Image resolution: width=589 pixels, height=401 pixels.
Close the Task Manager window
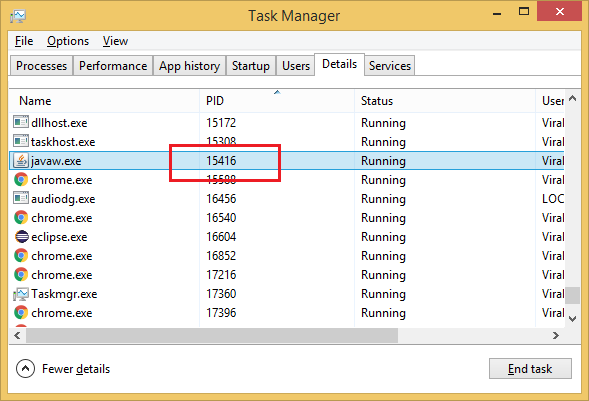tap(559, 12)
